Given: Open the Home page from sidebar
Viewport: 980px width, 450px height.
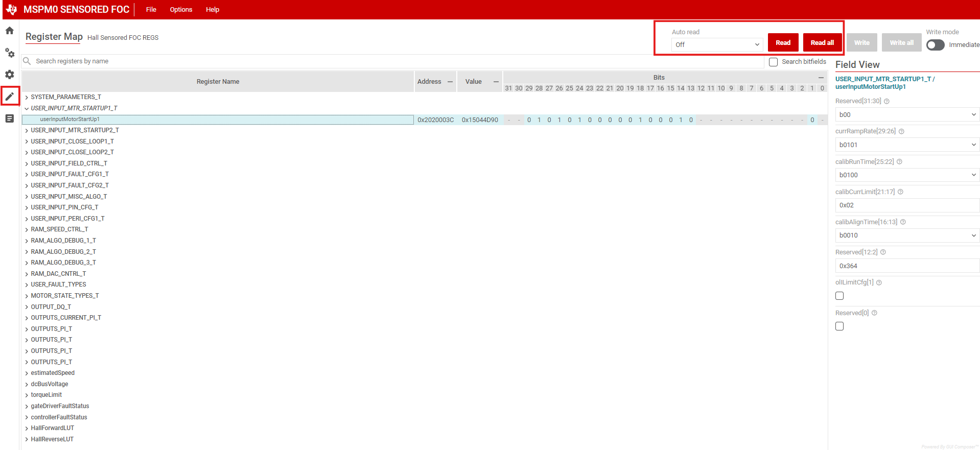Looking at the screenshot, I should pos(10,31).
